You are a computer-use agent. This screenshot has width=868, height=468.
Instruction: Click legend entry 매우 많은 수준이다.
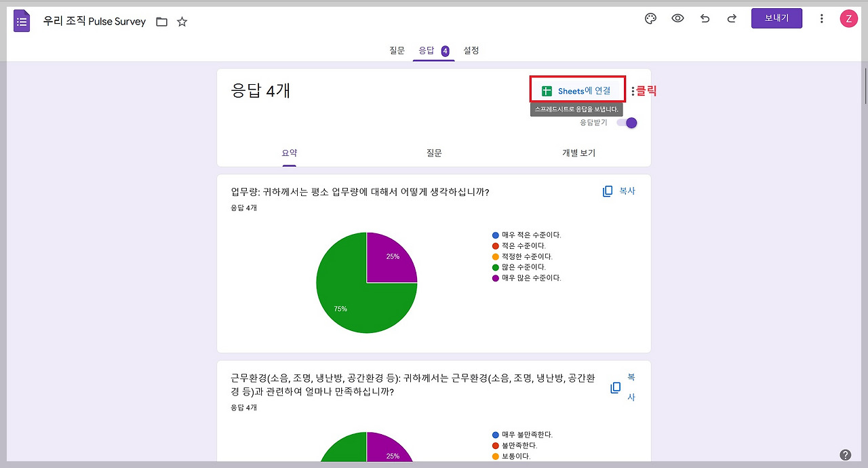[x=527, y=278]
